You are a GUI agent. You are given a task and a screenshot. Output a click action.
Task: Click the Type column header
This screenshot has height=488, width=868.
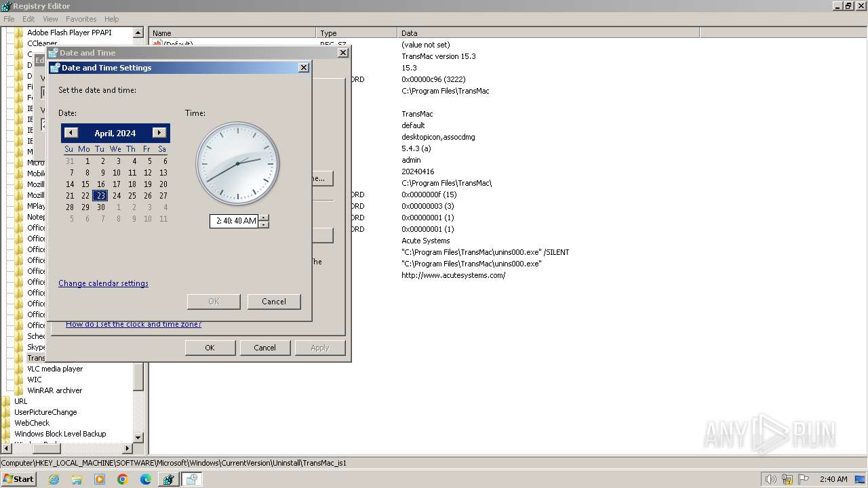(357, 33)
